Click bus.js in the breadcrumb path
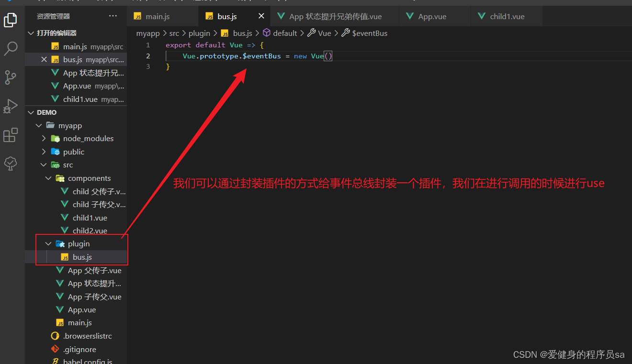This screenshot has height=364, width=632. coord(237,33)
